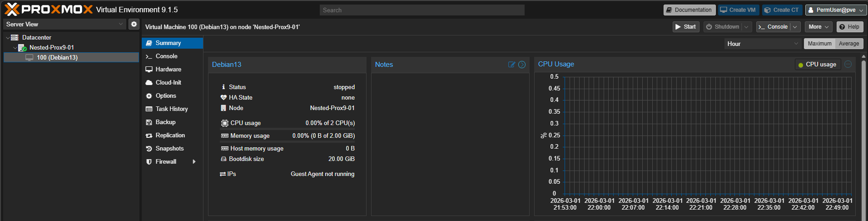Click the CPU usage chip icon
Screen dimensions: 868x221
(x=224, y=123)
